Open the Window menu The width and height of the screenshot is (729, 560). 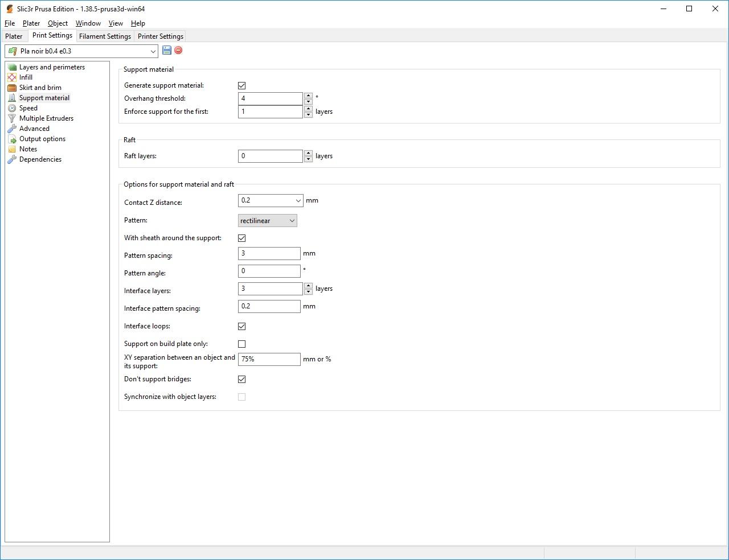click(x=88, y=23)
